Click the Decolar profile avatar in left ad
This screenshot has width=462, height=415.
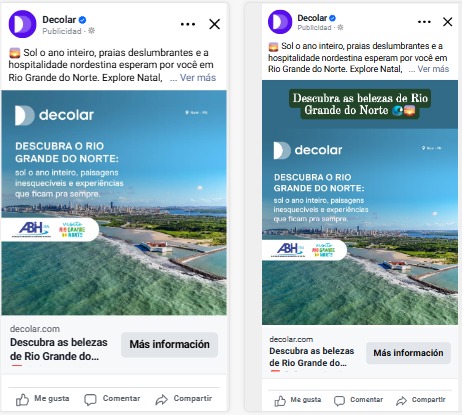[22, 24]
